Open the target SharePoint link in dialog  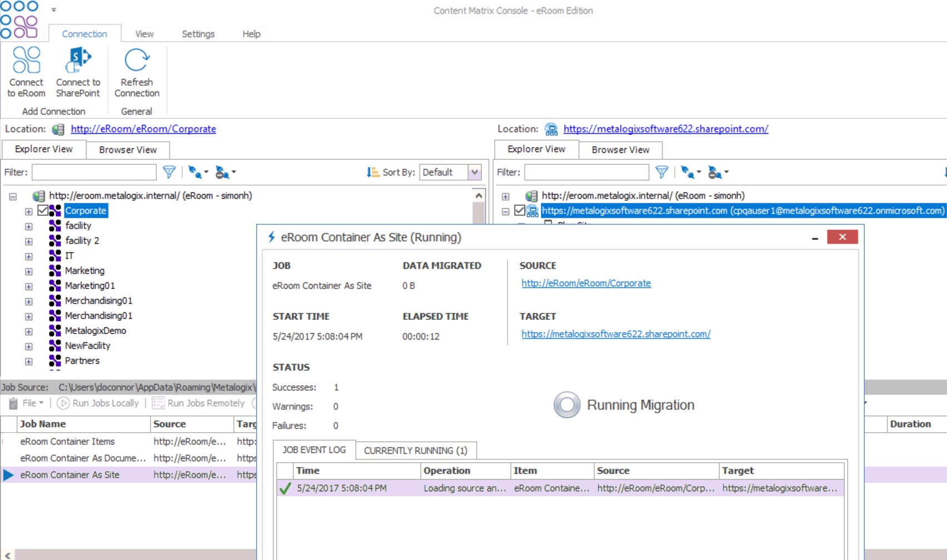[616, 334]
